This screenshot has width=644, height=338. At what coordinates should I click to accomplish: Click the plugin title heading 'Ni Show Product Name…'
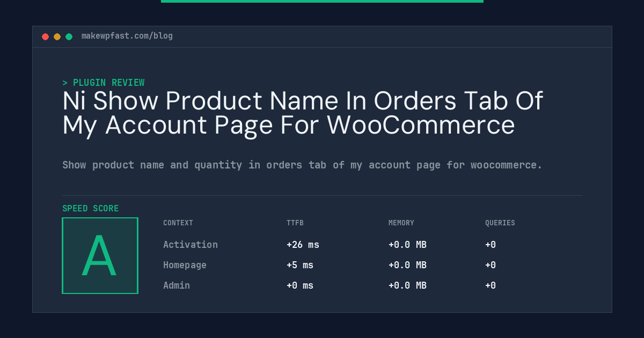coord(303,113)
